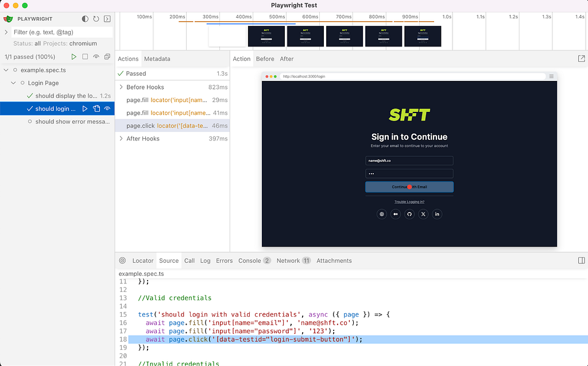Click the X social icon in the snapshot
This screenshot has height=366, width=588.
[x=423, y=215]
